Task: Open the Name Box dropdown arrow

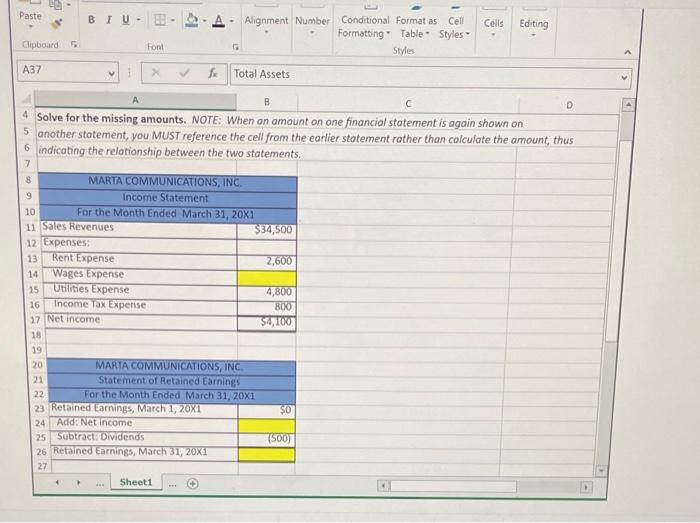Action: tap(111, 73)
